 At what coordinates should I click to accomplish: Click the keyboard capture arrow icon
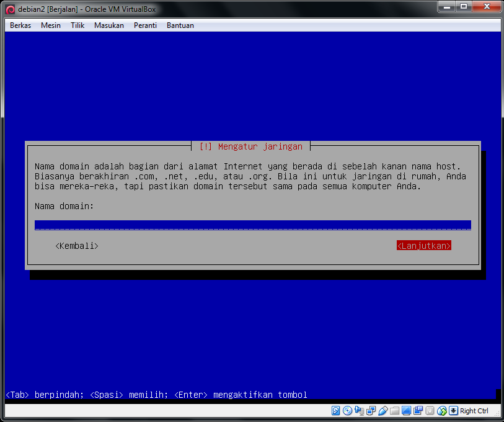pyautogui.click(x=453, y=411)
